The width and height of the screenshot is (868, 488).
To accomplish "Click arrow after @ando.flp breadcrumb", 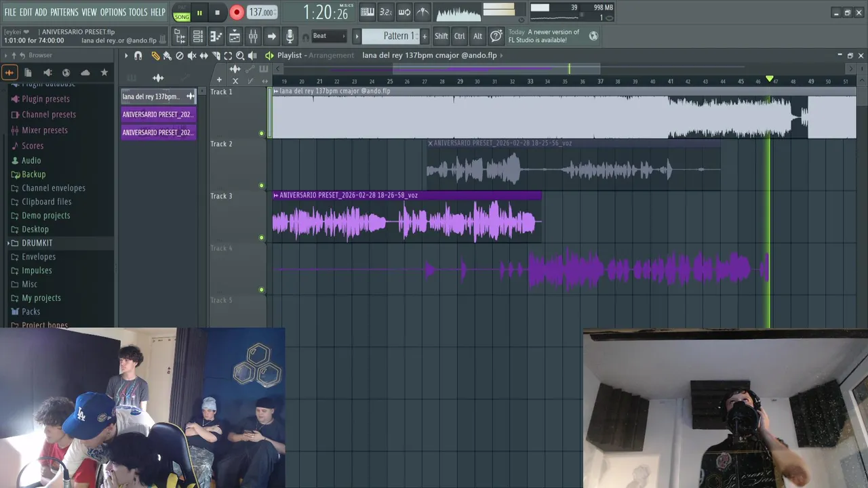I will click(x=502, y=56).
